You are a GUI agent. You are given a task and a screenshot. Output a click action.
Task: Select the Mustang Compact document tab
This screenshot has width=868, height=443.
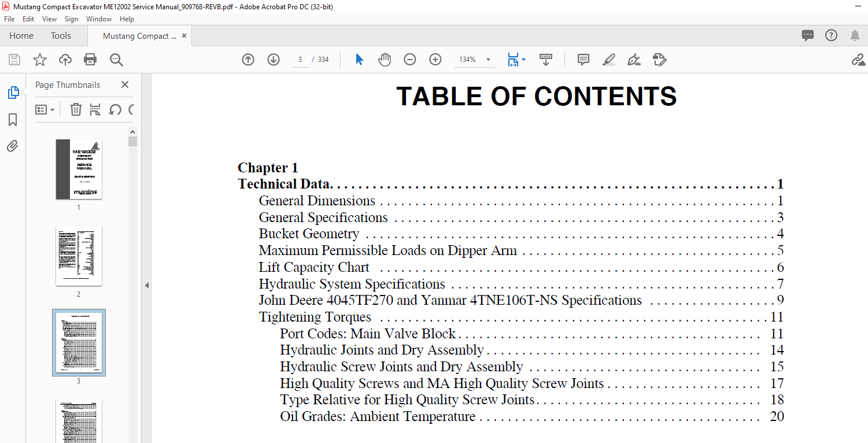point(139,36)
